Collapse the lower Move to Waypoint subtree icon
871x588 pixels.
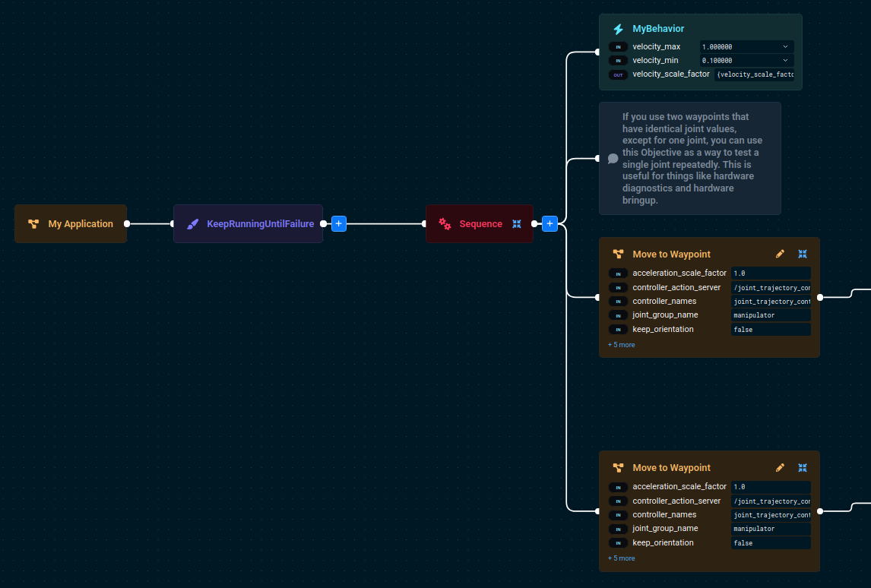coord(802,467)
